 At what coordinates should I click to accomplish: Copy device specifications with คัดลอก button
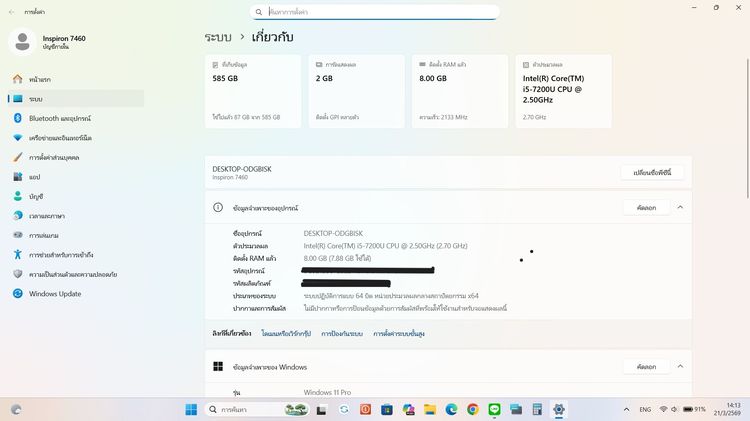click(x=646, y=207)
